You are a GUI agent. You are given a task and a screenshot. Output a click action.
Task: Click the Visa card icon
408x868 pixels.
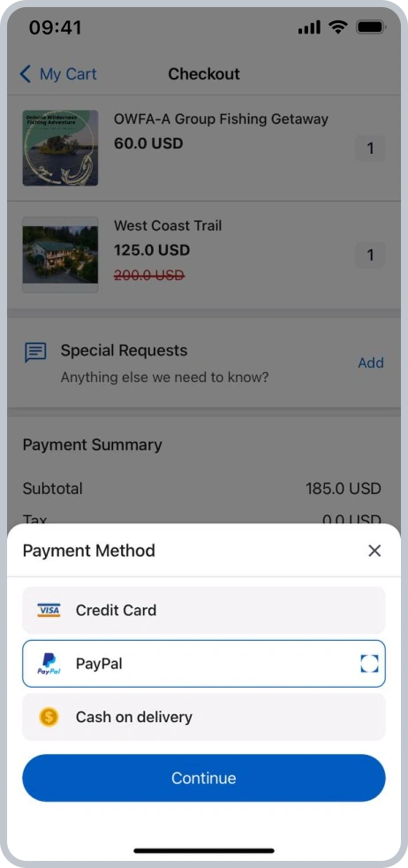[49, 610]
